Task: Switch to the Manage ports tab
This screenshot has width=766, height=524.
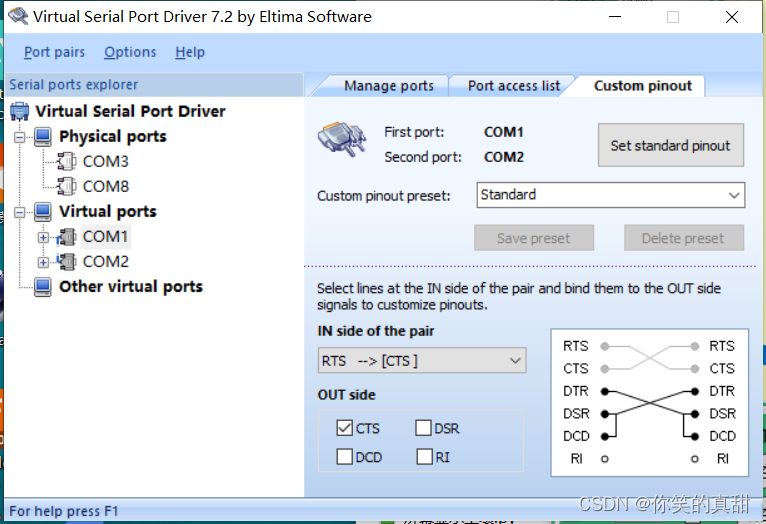Action: (x=388, y=86)
